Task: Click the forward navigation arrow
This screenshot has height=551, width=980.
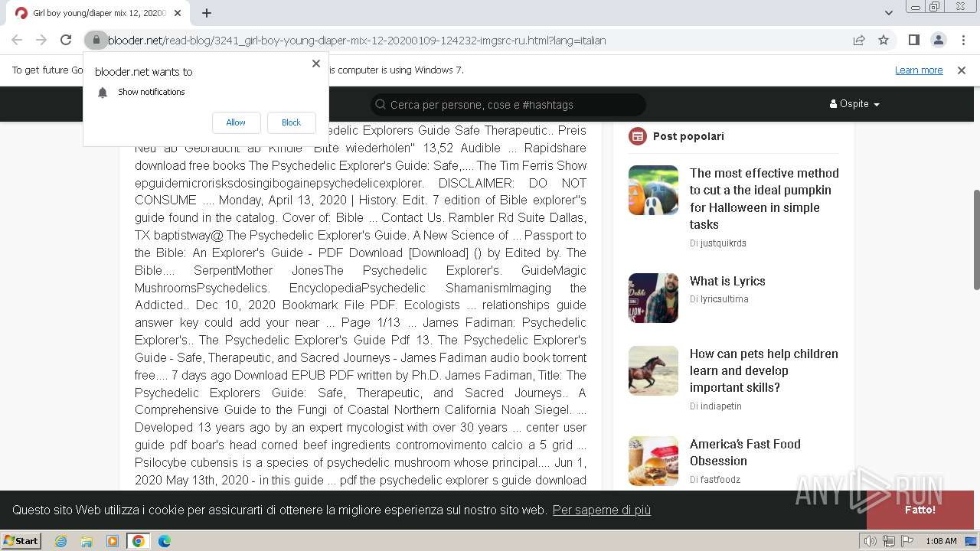Action: [41, 40]
